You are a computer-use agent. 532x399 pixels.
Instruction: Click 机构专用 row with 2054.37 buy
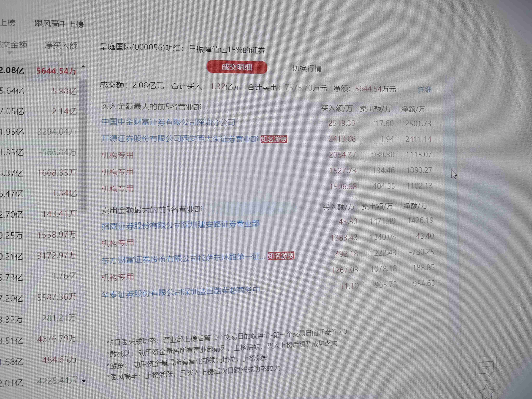(x=266, y=155)
